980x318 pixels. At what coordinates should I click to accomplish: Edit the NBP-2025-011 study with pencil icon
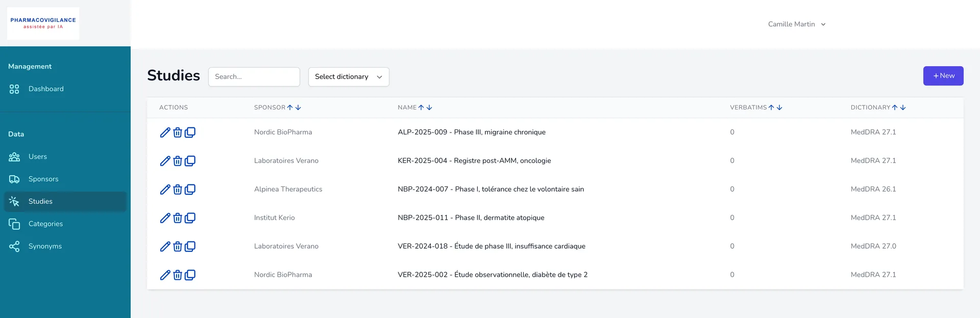[165, 218]
